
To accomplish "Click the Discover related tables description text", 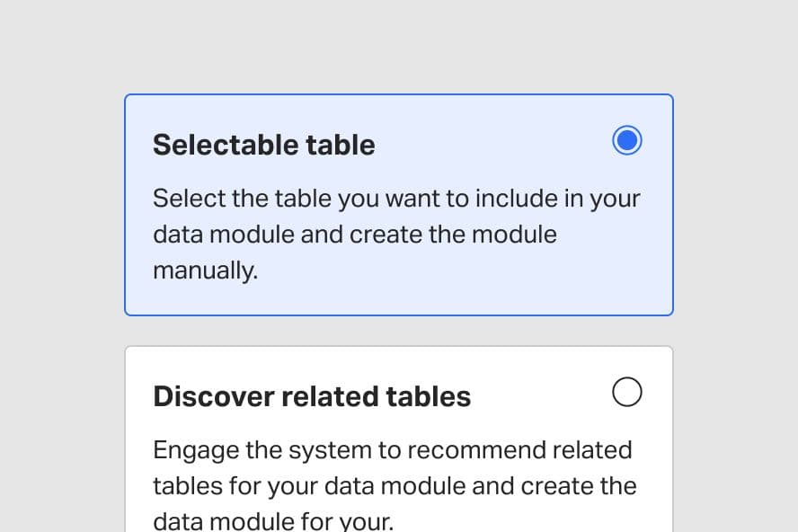I will tap(395, 485).
